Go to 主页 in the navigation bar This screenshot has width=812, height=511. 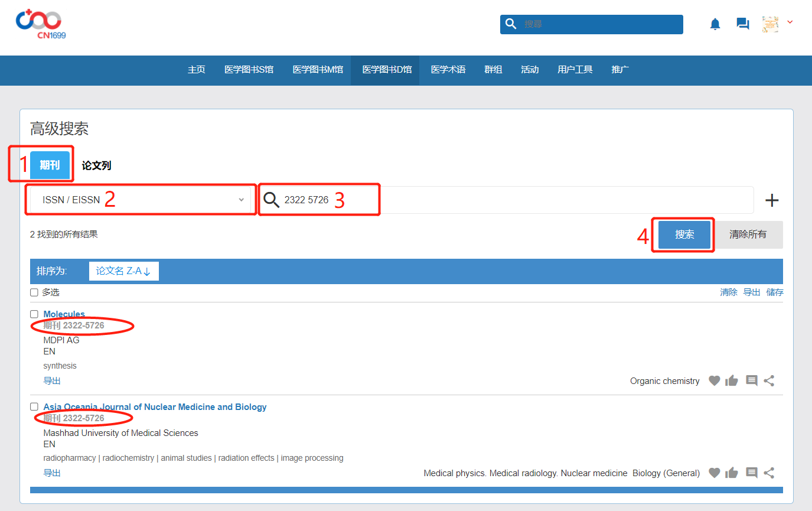[x=197, y=70]
